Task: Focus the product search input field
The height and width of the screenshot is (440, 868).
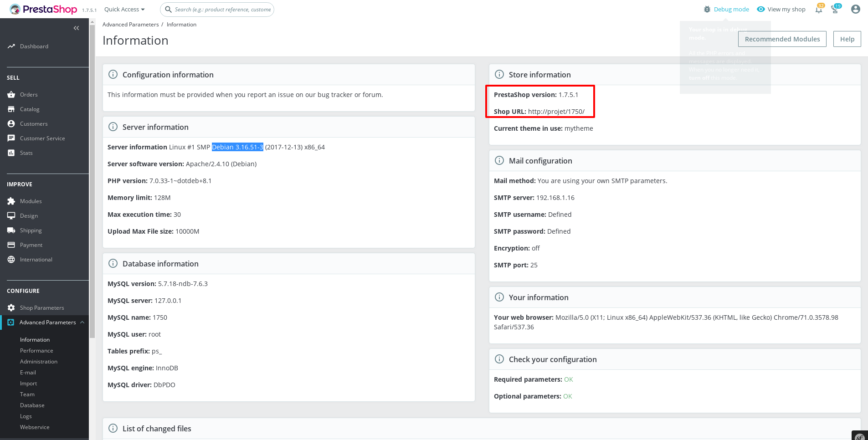Action: (x=217, y=10)
